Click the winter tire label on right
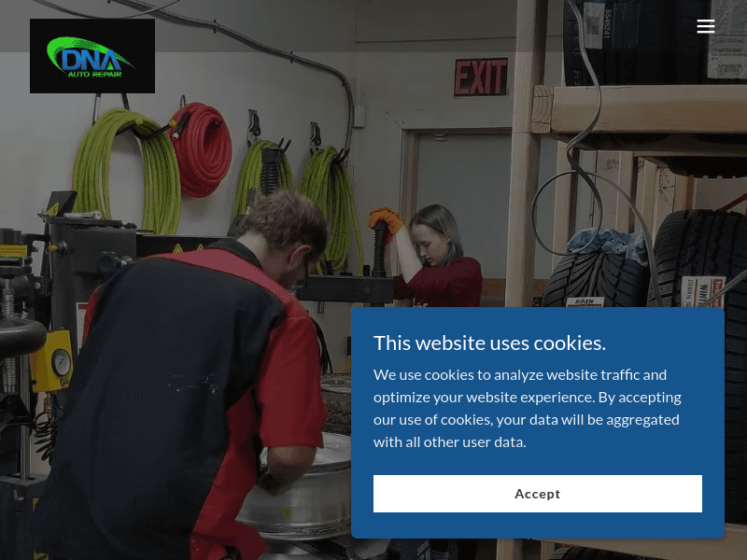The width and height of the screenshot is (747, 560). [703, 290]
